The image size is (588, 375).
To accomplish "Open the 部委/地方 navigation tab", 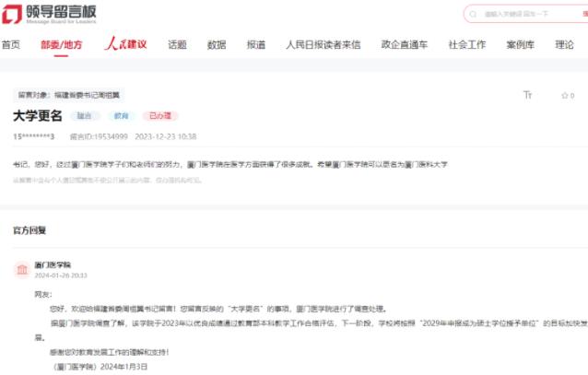I will pos(61,45).
